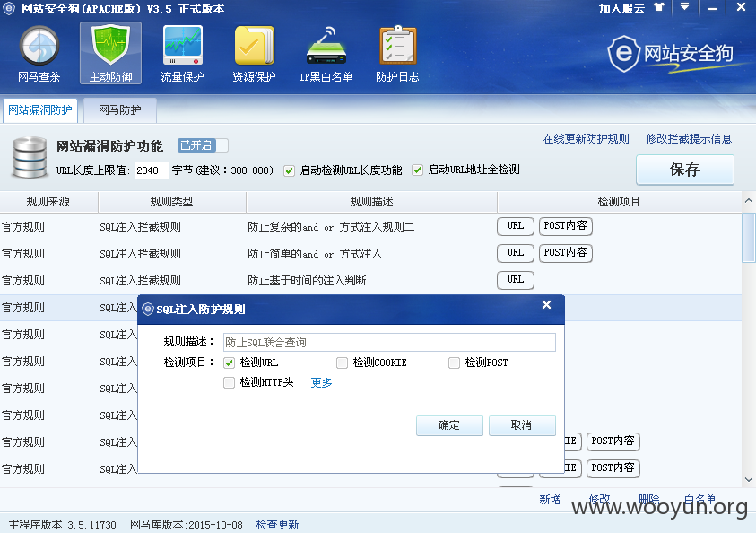Click the 规则描述 column header
The image size is (756, 533).
tap(371, 202)
